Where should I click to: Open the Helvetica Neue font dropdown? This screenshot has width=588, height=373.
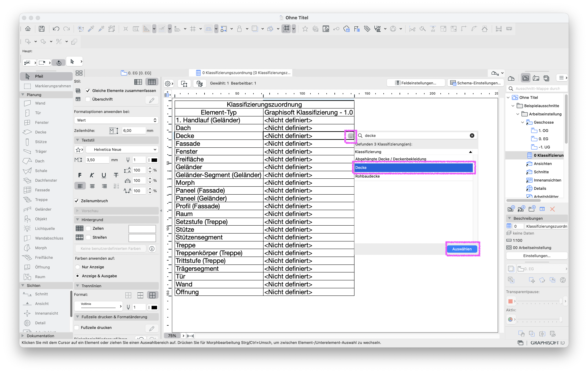pyautogui.click(x=122, y=150)
